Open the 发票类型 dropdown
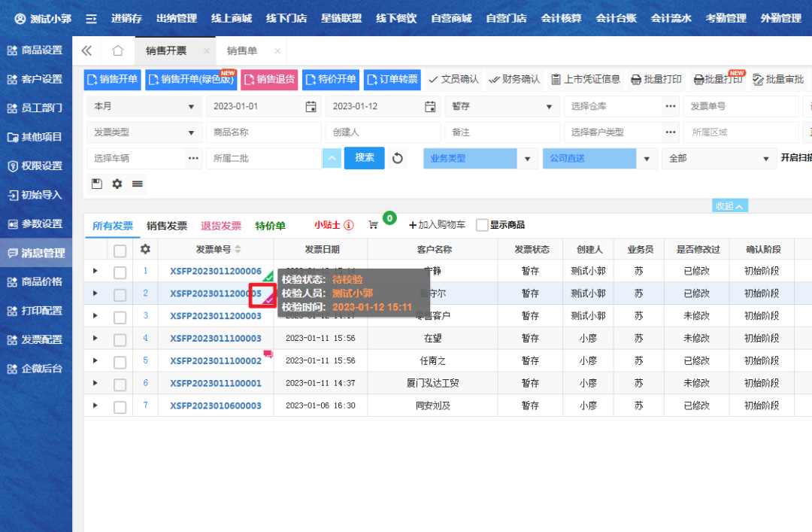The width and height of the screenshot is (812, 532). click(x=144, y=132)
